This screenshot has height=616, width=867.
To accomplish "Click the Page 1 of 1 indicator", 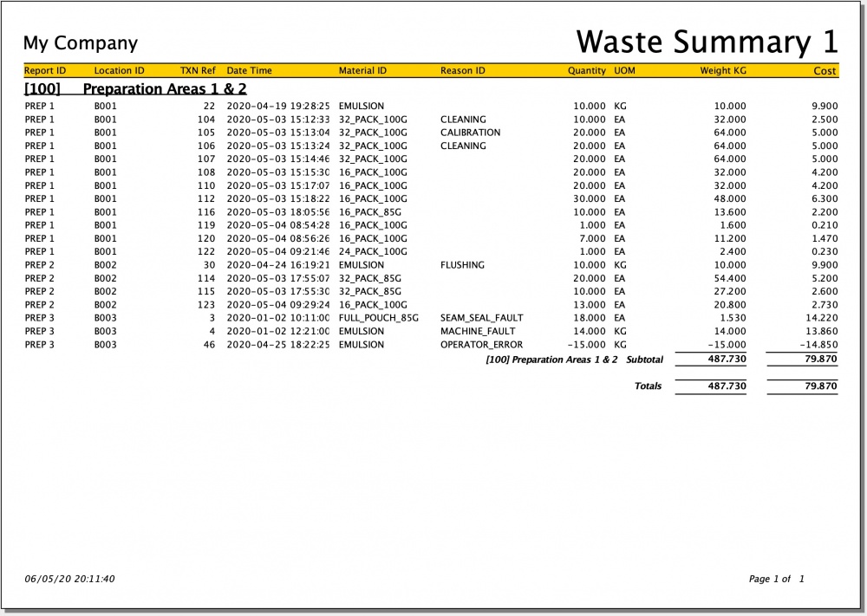I will tap(777, 579).
